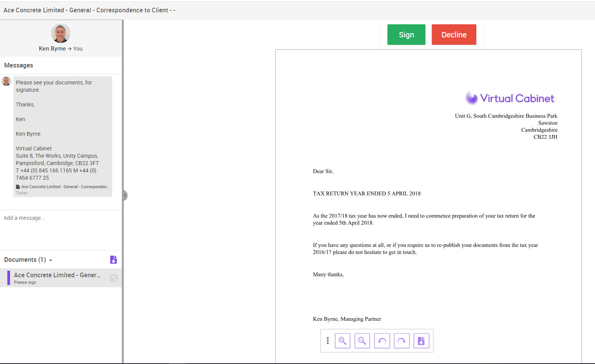Viewport: 595px width, 364px height.
Task: Click the document icon next to the attachment link
Action: [17, 186]
